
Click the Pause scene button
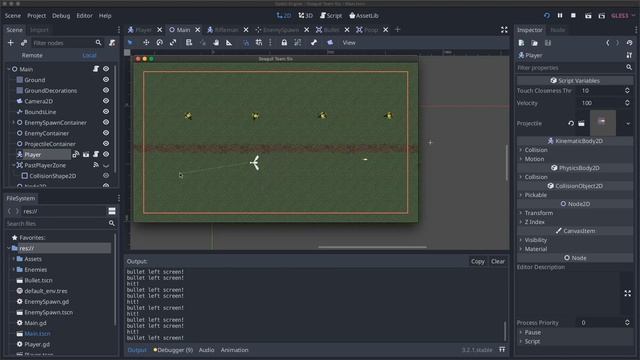(x=560, y=16)
